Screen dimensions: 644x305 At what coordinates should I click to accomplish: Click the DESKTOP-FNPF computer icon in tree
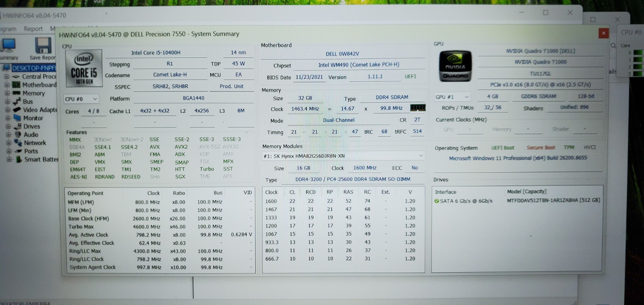pos(7,68)
